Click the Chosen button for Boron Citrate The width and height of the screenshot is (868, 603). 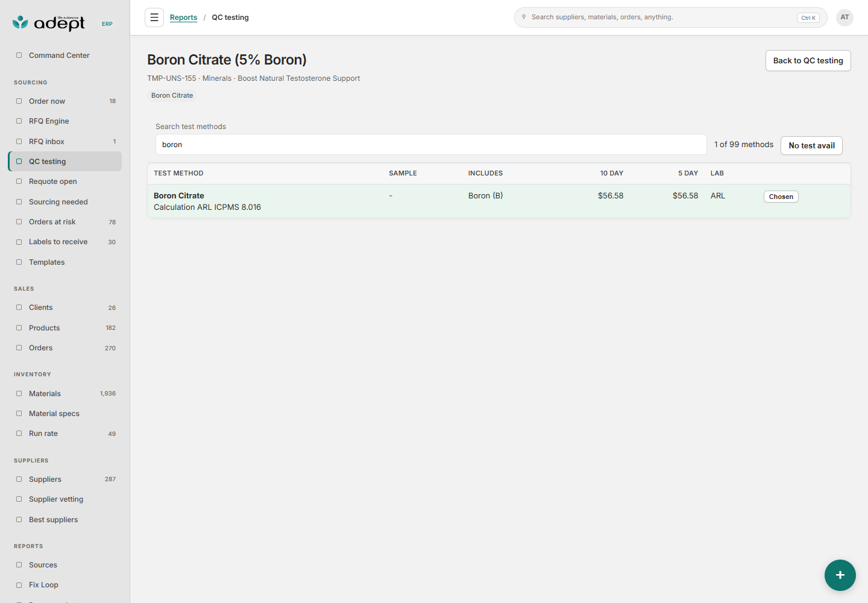click(781, 197)
